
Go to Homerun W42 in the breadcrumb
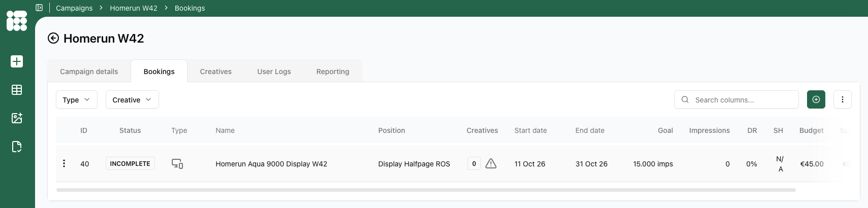134,8
